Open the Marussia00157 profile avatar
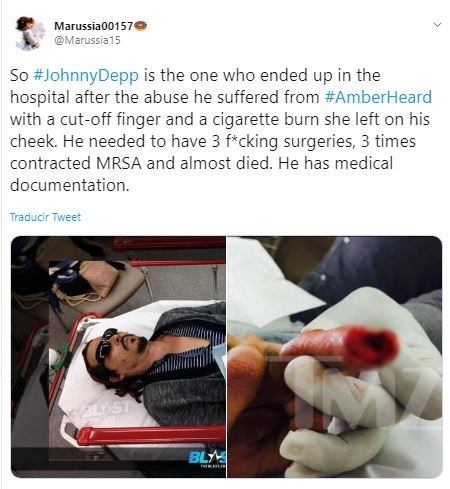Image resolution: width=450 pixels, height=489 pixels. coord(30,33)
